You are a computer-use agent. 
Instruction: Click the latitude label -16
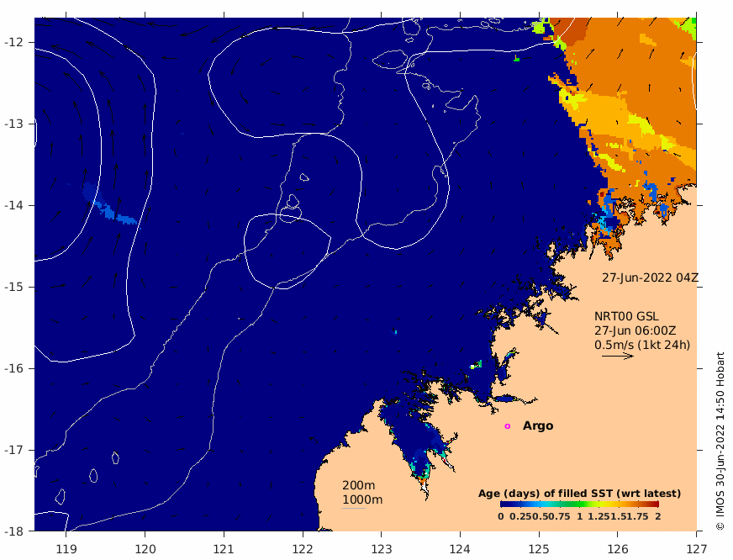point(13,368)
